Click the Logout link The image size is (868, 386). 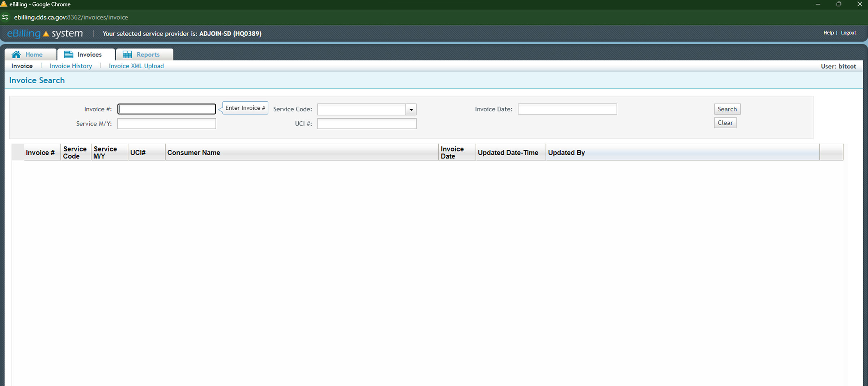848,33
